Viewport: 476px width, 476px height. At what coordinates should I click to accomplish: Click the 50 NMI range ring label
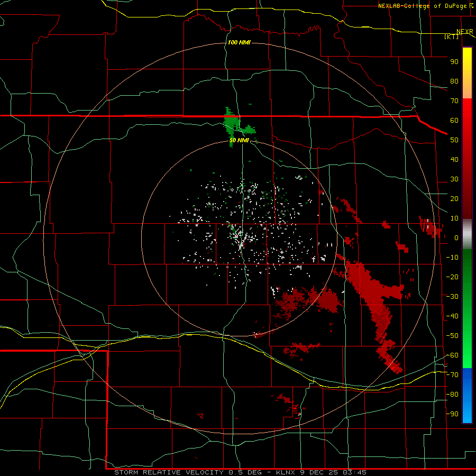[x=239, y=140]
